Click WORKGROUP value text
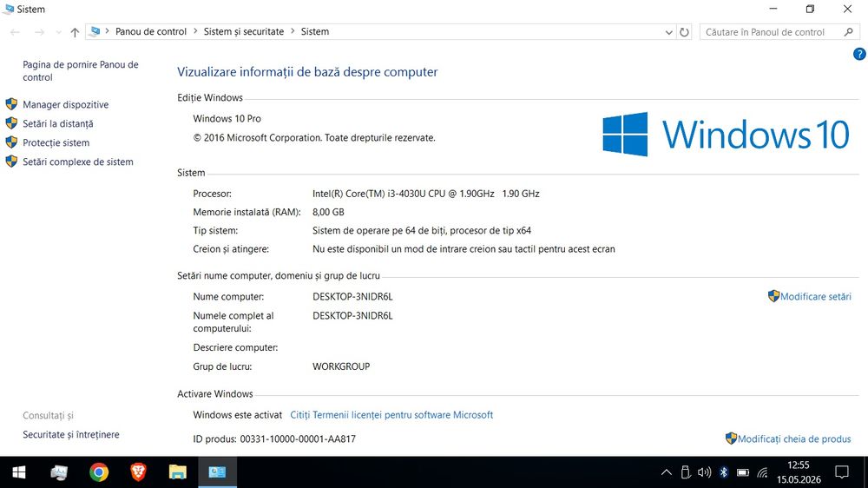Screen dimensions: 868x488 341,366
